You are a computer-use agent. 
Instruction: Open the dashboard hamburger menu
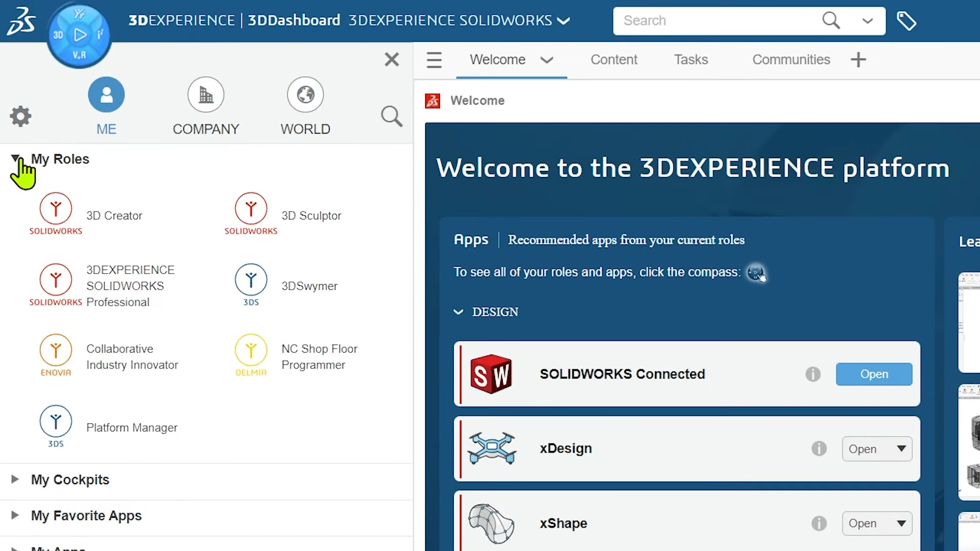(434, 60)
